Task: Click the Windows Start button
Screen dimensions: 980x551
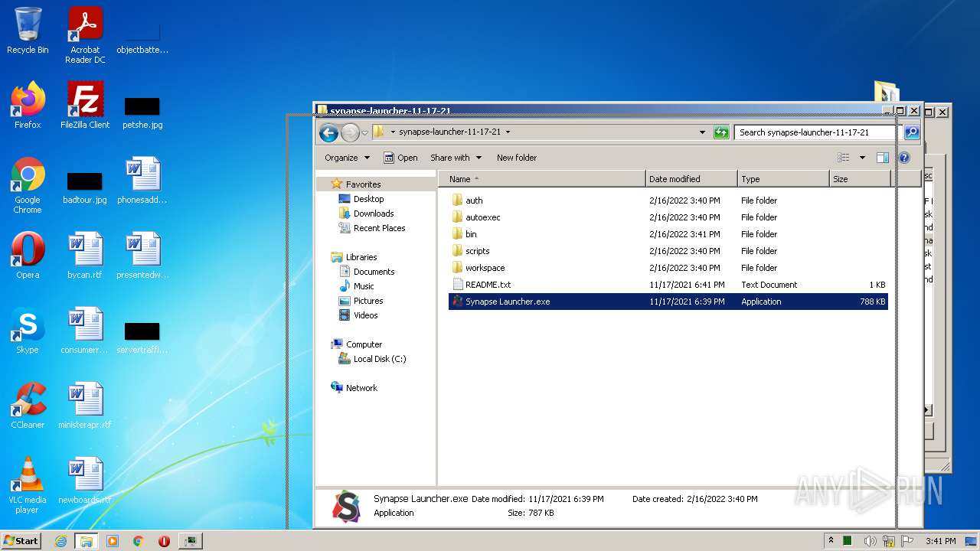Action: click(21, 540)
